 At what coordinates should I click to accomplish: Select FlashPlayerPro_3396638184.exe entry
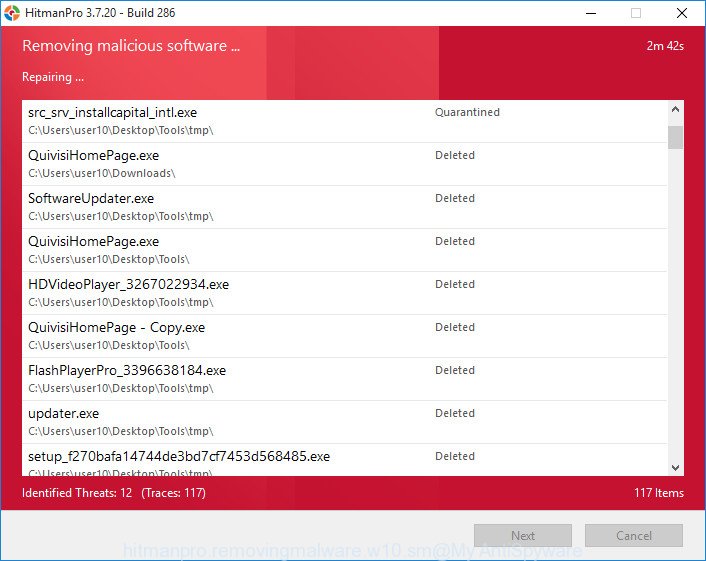tap(344, 379)
